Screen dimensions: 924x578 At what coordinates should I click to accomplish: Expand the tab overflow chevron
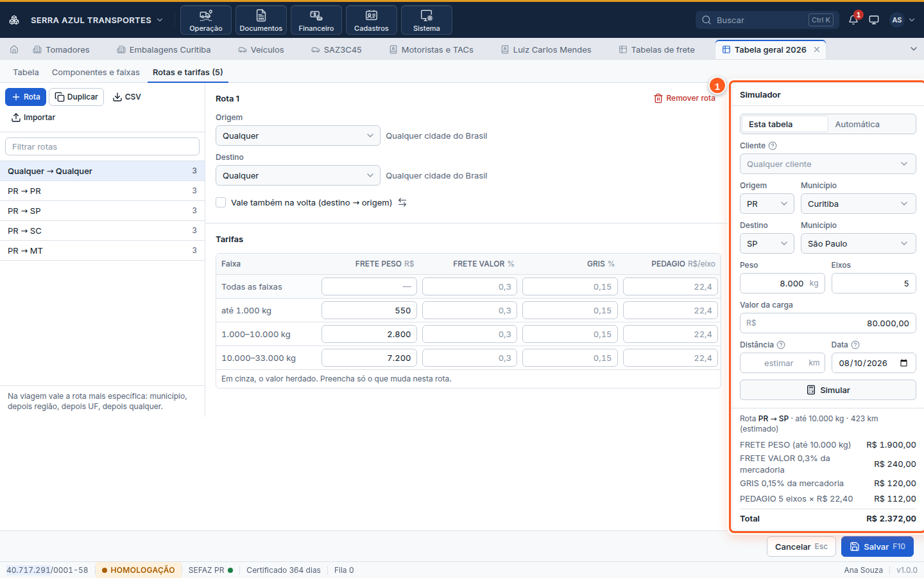pos(914,49)
